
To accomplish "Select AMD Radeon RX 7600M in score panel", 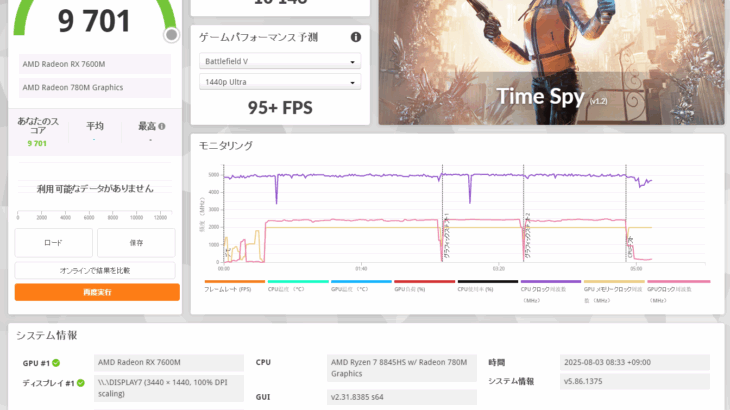I will 95,64.
